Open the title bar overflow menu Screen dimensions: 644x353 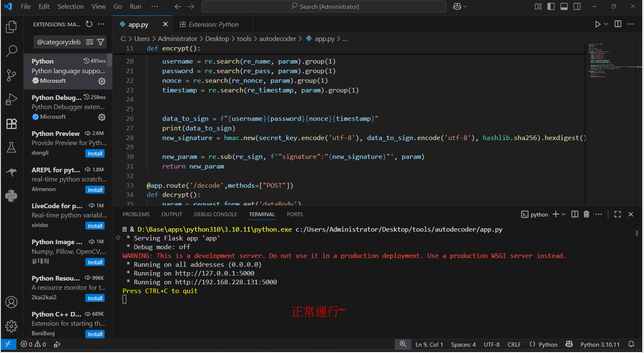(155, 7)
